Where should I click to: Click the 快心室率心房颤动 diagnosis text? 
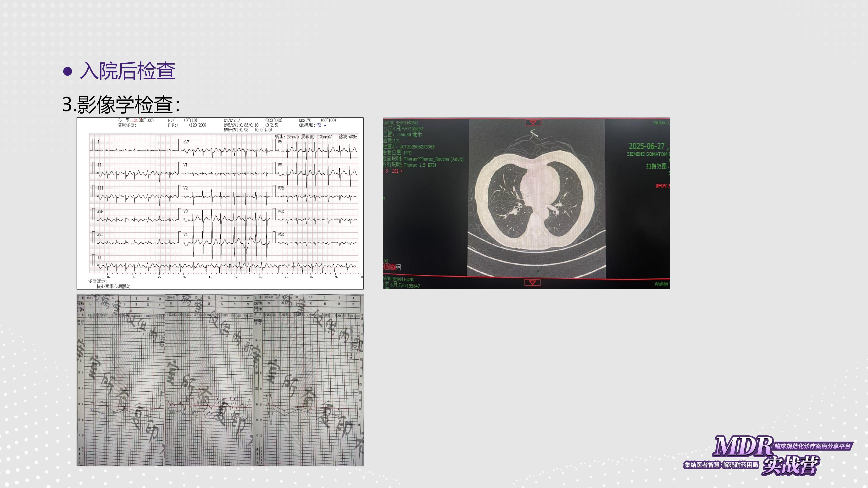click(x=113, y=286)
